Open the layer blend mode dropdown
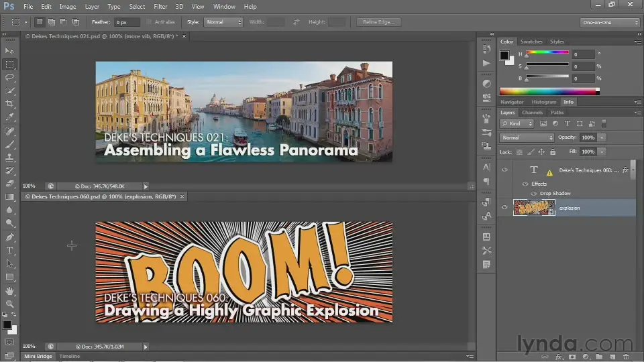The height and width of the screenshot is (362, 644). 527,137
